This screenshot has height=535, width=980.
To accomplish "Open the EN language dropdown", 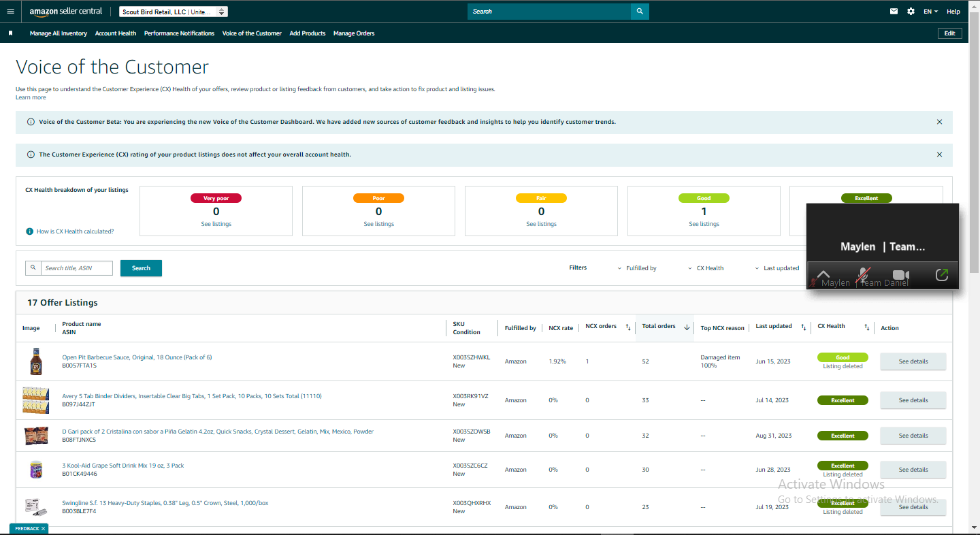I will [x=930, y=12].
